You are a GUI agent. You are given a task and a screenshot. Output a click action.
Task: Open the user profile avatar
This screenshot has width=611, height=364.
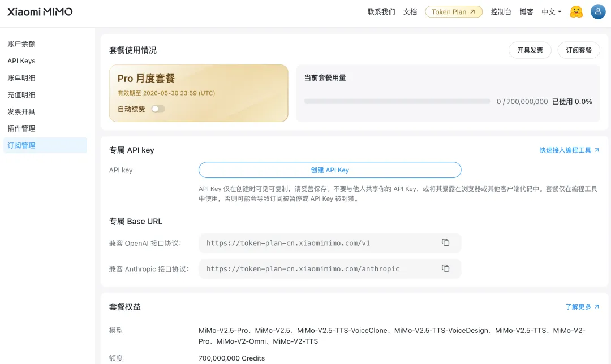(x=598, y=11)
